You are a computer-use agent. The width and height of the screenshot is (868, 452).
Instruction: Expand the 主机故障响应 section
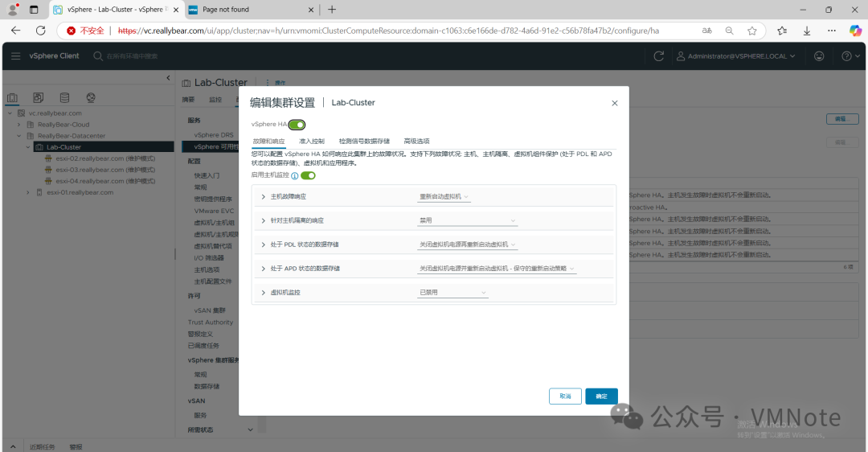click(x=264, y=196)
